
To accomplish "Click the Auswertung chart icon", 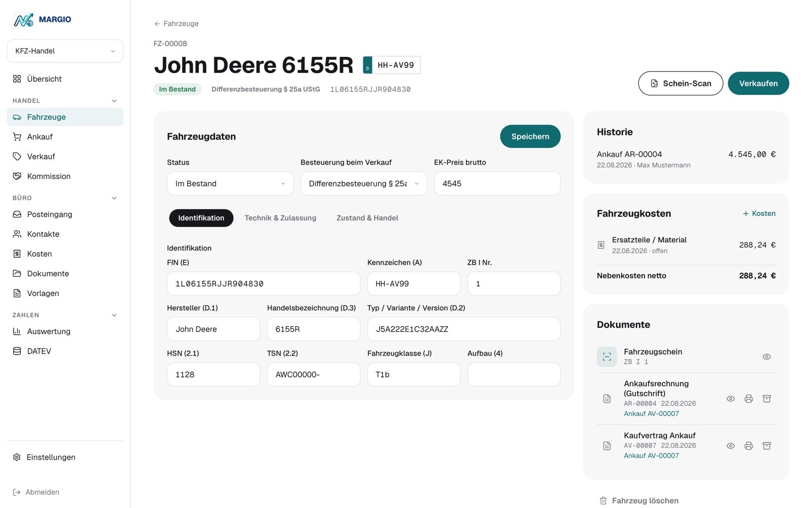I will [x=17, y=331].
